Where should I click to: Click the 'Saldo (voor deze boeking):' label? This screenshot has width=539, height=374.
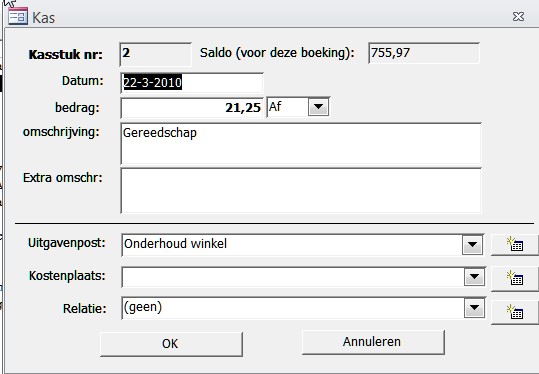pos(277,53)
